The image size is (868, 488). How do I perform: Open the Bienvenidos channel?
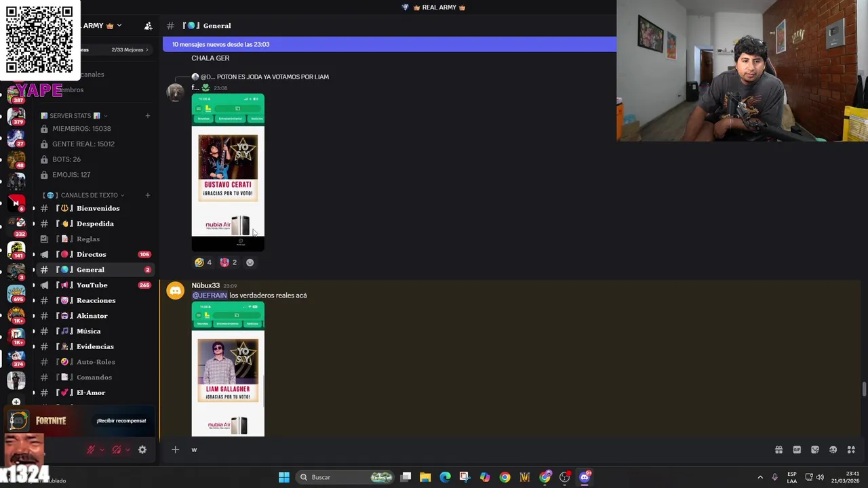(x=95, y=208)
